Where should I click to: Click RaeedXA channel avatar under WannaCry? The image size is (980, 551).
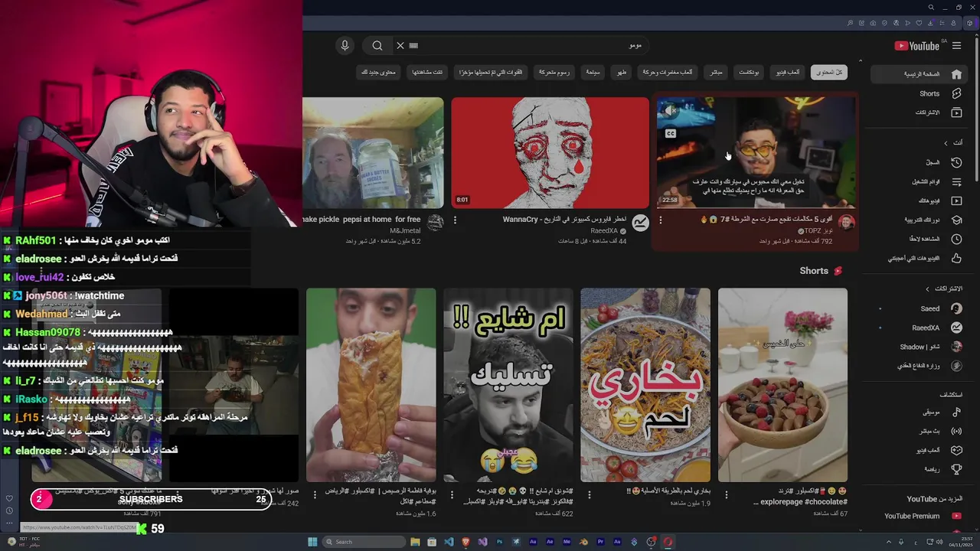(640, 223)
